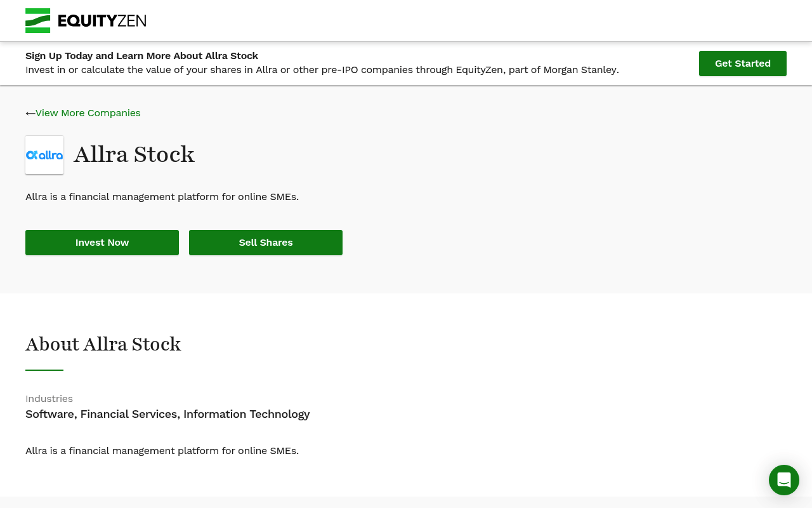Image resolution: width=812 pixels, height=508 pixels.
Task: Open the View More Companies link
Action: (88, 113)
